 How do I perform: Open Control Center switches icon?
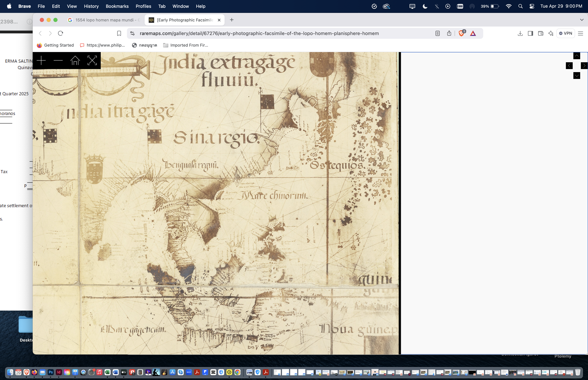[532, 6]
